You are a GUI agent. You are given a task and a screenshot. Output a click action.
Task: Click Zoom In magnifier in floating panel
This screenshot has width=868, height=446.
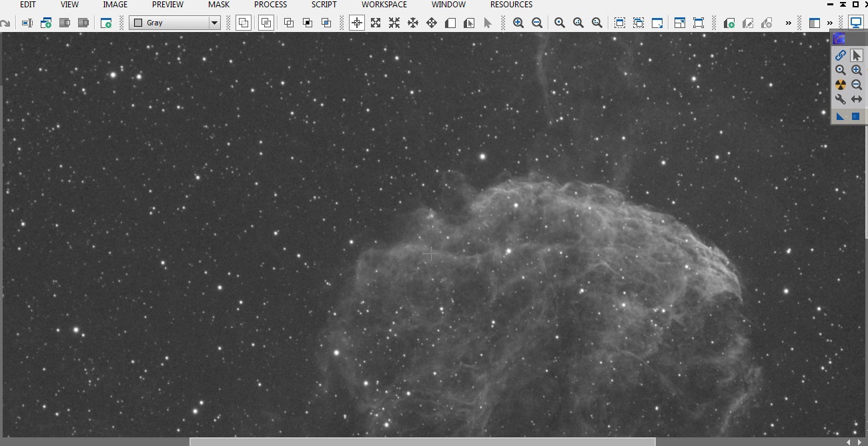coord(857,70)
